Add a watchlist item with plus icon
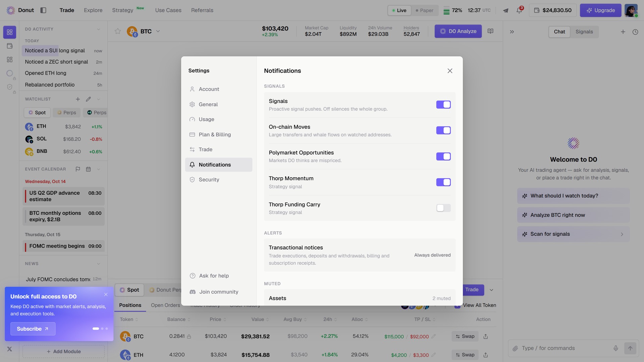 [x=78, y=99]
